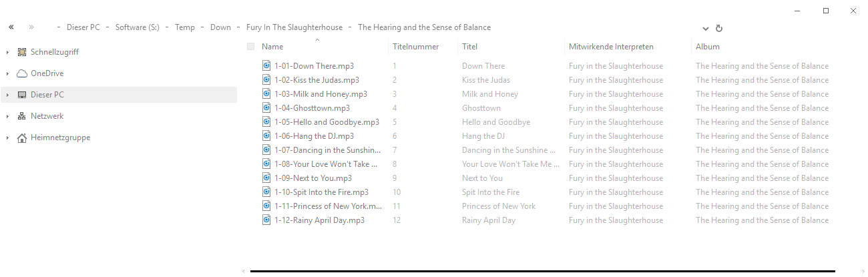Navigate to Fury In The Slaughterhouse breadcrumb
The height and width of the screenshot is (277, 868).
pyautogui.click(x=294, y=27)
